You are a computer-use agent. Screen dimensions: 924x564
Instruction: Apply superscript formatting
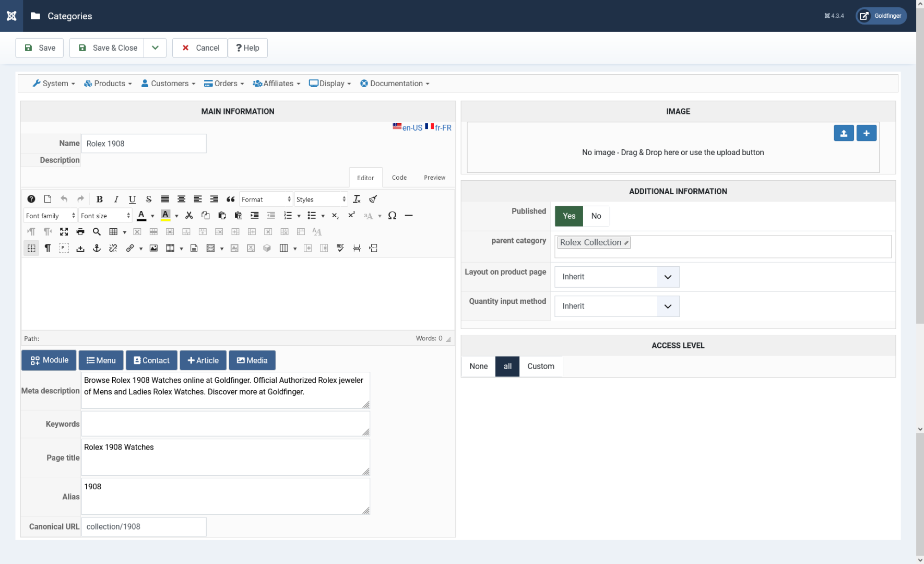(x=352, y=216)
